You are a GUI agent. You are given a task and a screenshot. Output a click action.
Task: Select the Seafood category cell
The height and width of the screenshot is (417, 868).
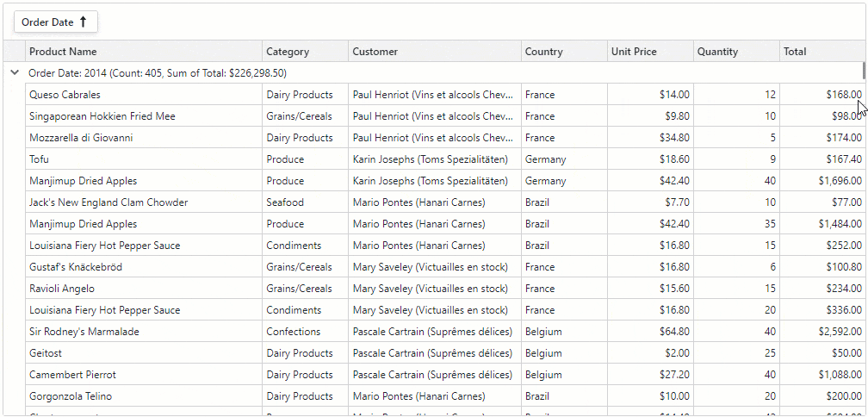[285, 202]
